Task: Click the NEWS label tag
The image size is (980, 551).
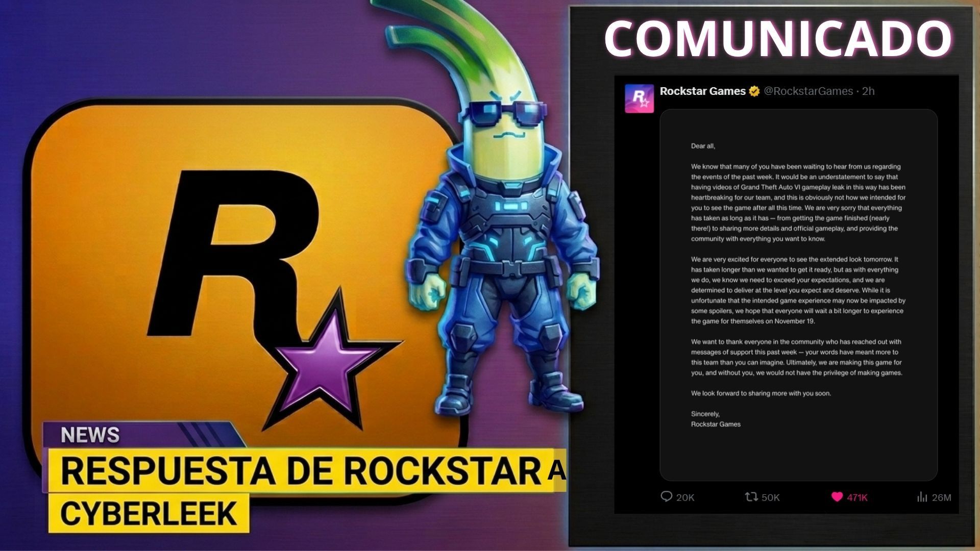Action: click(90, 435)
